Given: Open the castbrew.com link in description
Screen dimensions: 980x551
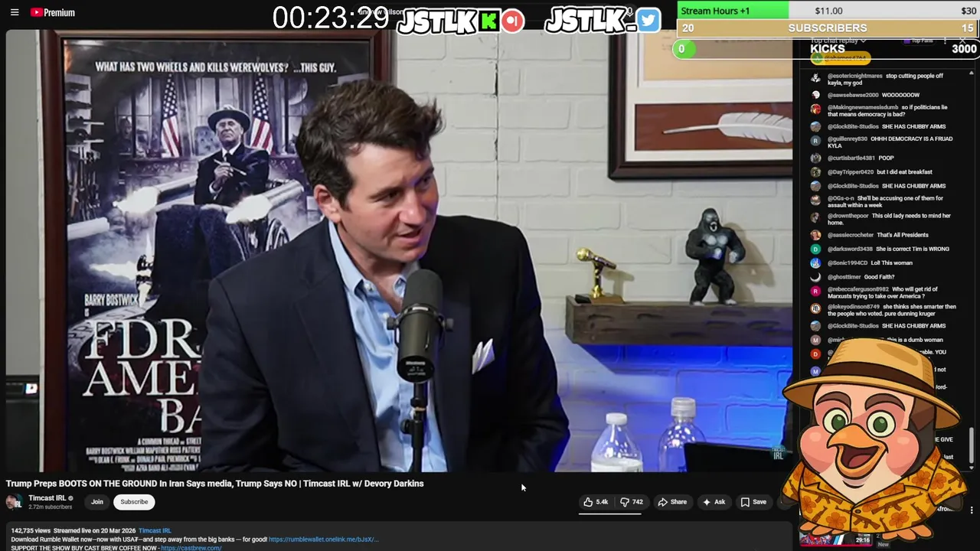Looking at the screenshot, I should [x=191, y=548].
